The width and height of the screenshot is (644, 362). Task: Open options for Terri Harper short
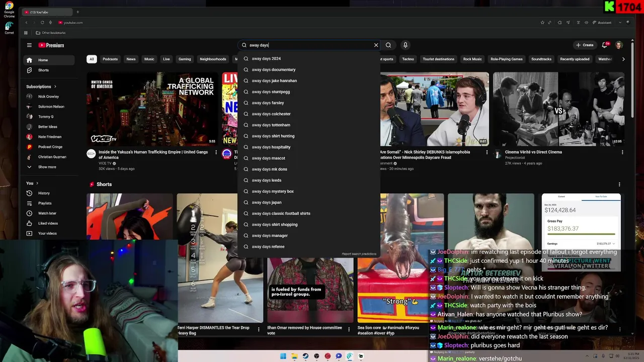pos(259,330)
